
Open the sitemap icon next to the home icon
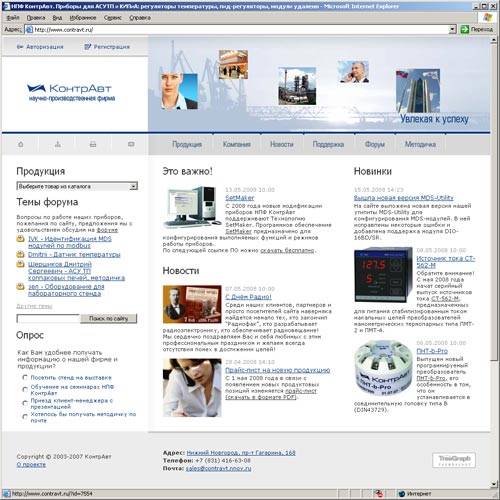point(58,144)
